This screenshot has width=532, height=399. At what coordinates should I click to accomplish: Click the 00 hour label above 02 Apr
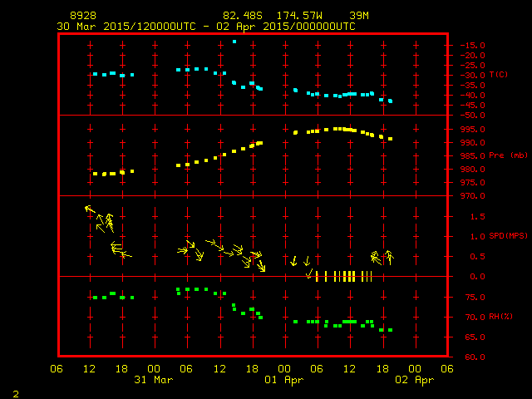coord(415,369)
